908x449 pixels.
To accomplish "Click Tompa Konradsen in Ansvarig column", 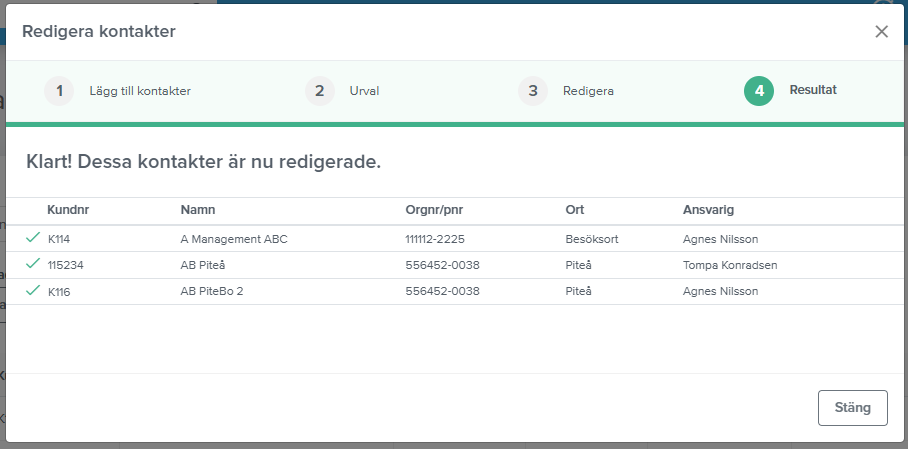I will coord(729,265).
